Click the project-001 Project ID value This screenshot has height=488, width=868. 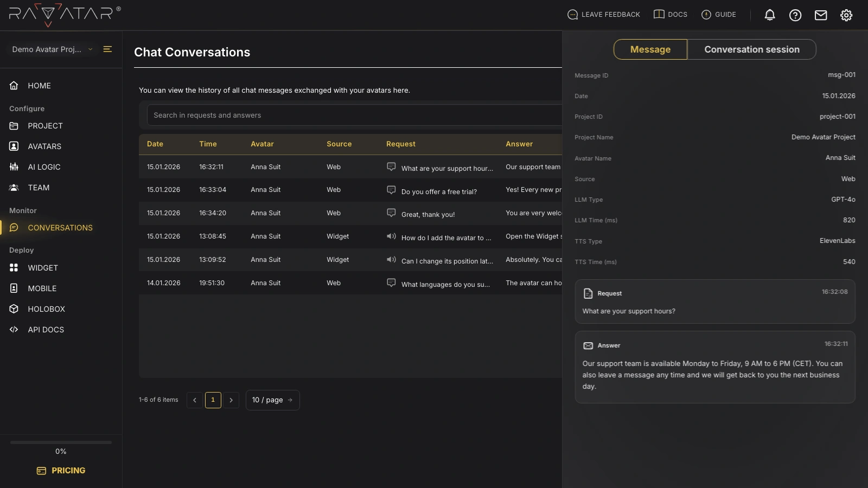(x=837, y=117)
